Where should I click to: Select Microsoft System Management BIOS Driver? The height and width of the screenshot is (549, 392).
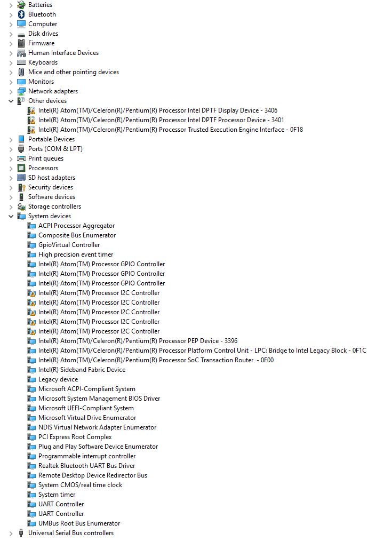tap(99, 399)
